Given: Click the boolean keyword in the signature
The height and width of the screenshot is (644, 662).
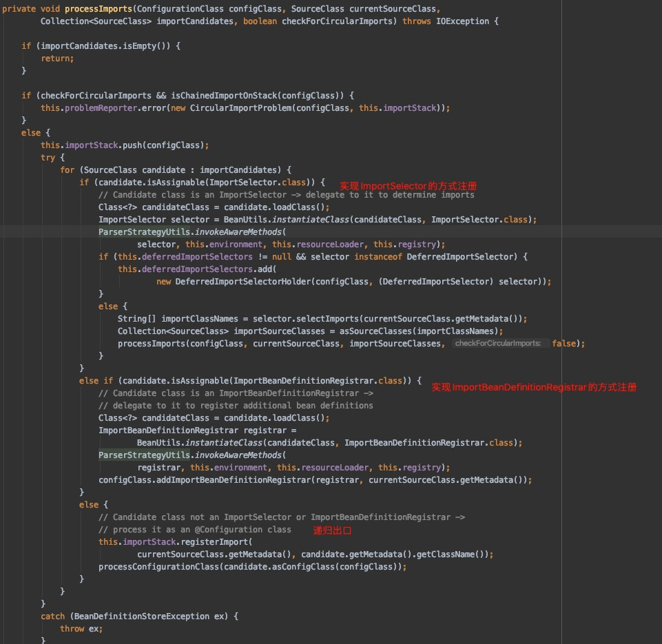Looking at the screenshot, I should click(260, 21).
